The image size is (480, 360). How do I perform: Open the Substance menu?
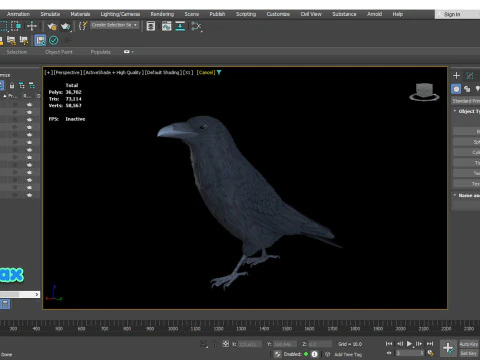tap(344, 14)
